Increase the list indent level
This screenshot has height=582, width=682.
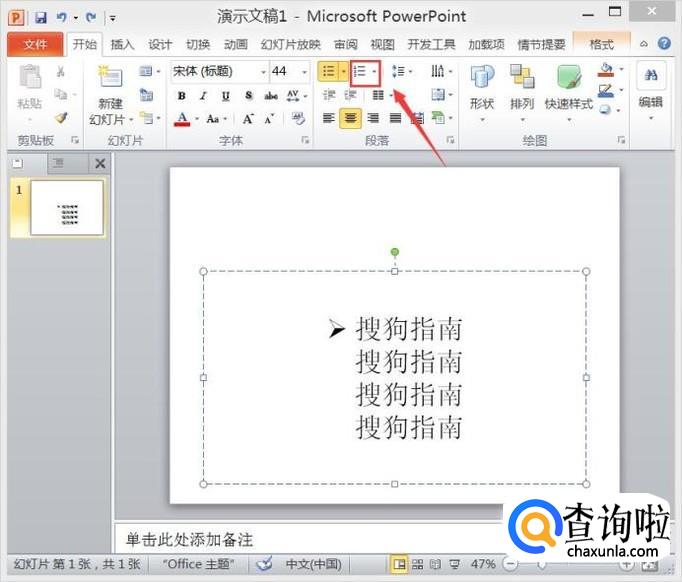tap(351, 94)
